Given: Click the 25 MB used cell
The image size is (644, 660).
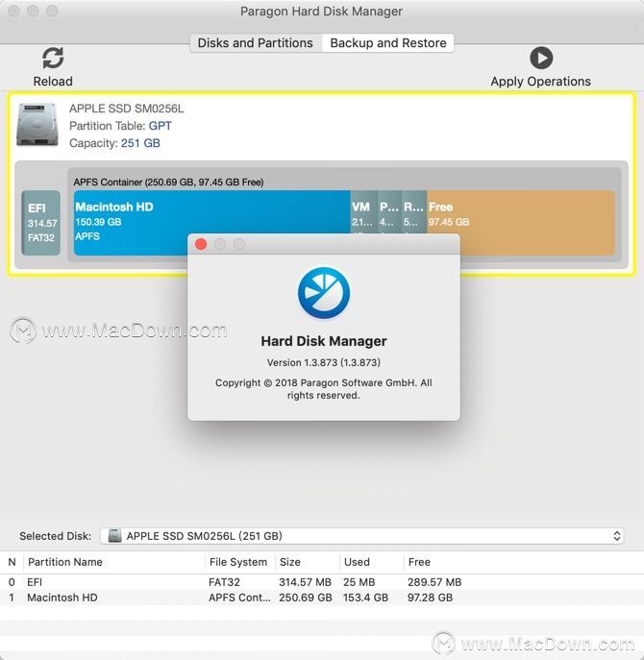Looking at the screenshot, I should click(359, 582).
